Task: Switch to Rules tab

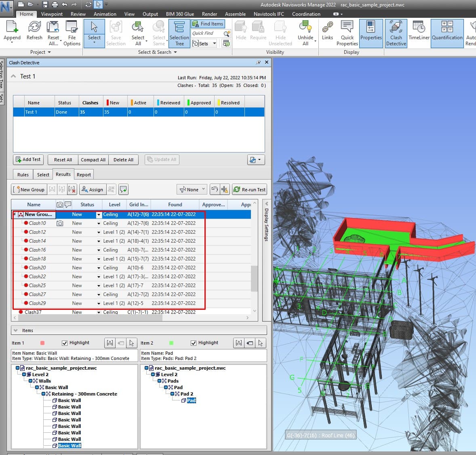Action: 23,174
